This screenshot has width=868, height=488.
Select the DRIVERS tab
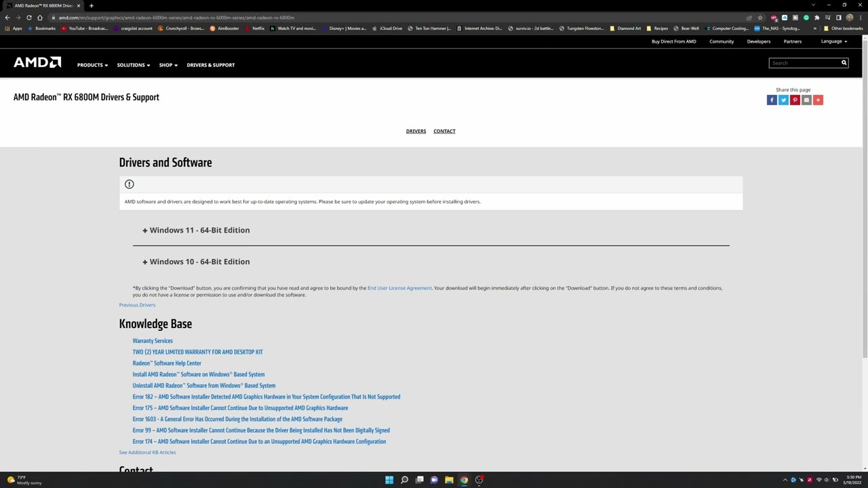[x=416, y=131]
